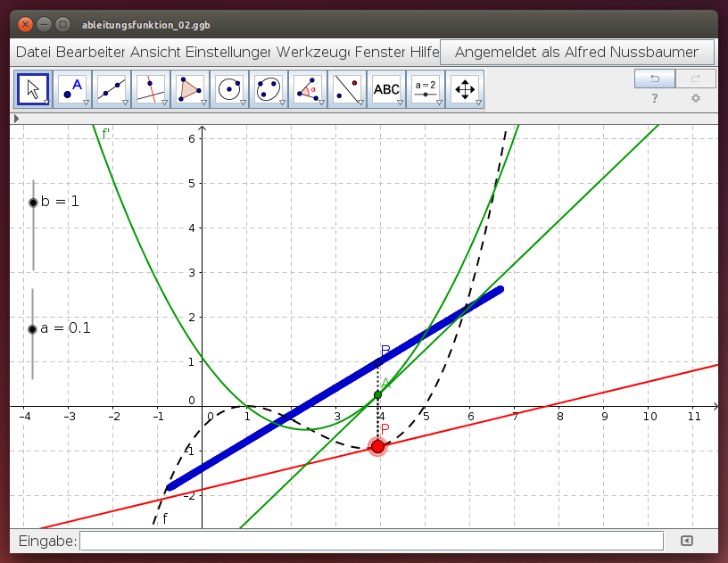728x563 pixels.
Task: Click the f label of dashed curve
Action: pyautogui.click(x=165, y=518)
